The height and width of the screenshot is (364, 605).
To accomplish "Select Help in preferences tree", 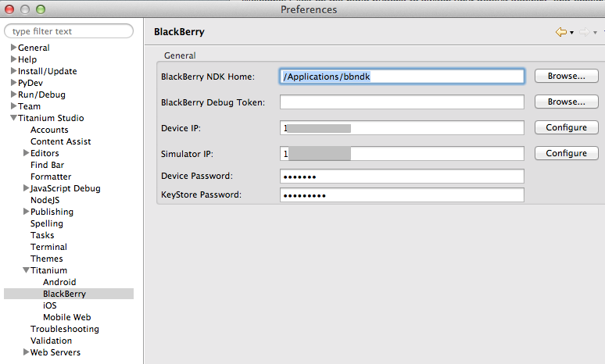I will (x=27, y=59).
